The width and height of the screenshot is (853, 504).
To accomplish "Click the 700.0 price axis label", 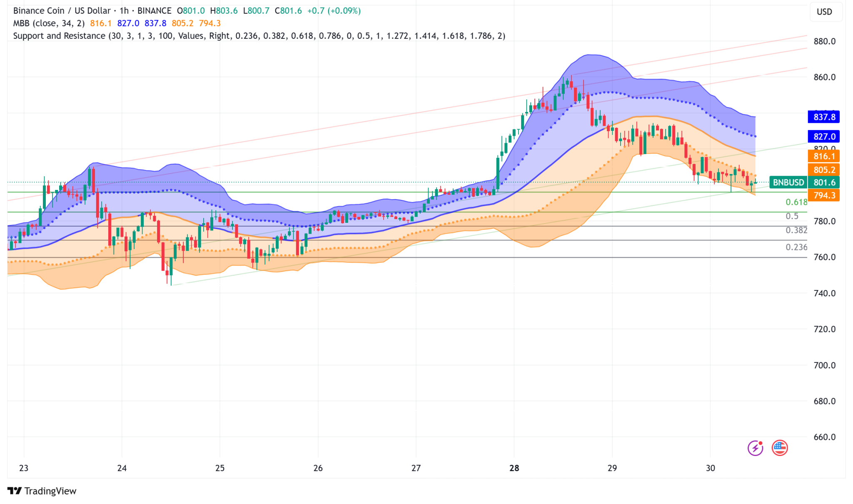I will 824,365.
